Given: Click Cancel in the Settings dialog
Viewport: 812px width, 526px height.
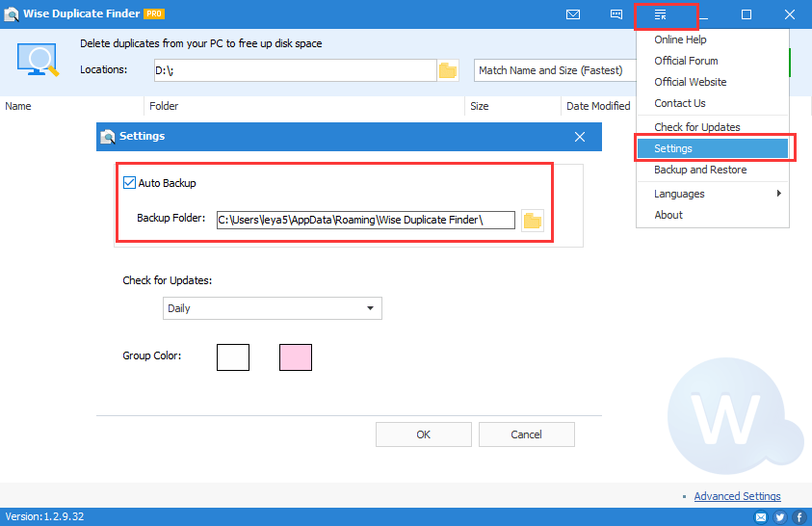Looking at the screenshot, I should click(526, 434).
